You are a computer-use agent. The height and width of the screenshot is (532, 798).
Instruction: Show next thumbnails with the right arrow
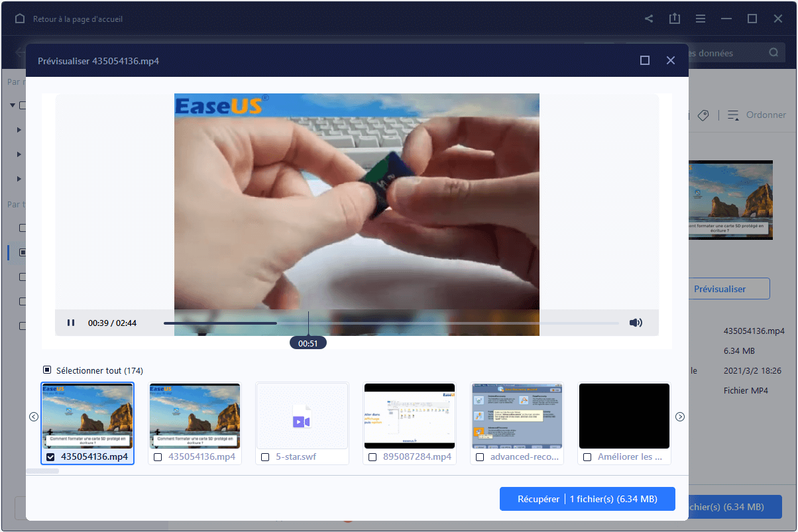(x=679, y=417)
